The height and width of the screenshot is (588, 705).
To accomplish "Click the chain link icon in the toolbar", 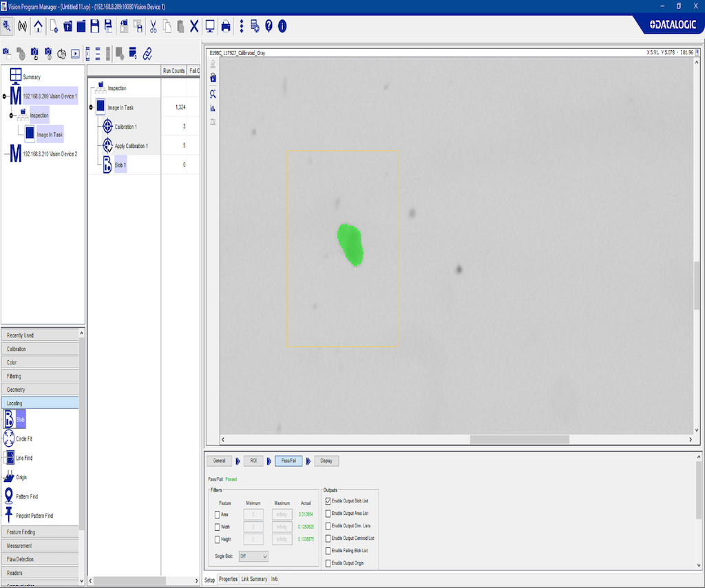I will tap(147, 53).
